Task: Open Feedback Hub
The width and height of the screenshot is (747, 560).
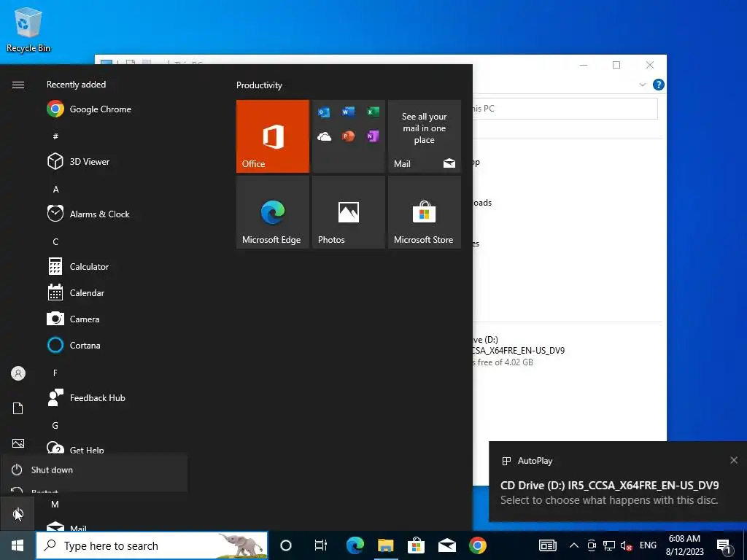Action: click(x=86, y=397)
